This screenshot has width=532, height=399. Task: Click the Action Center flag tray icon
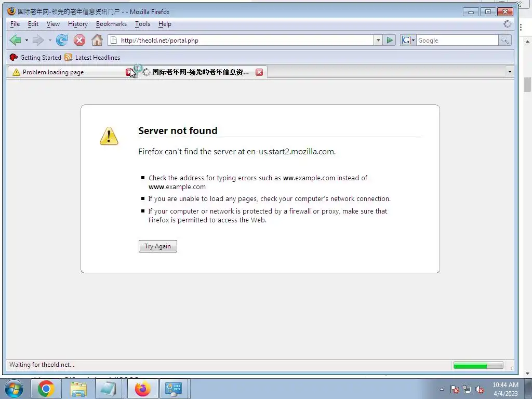coord(455,389)
